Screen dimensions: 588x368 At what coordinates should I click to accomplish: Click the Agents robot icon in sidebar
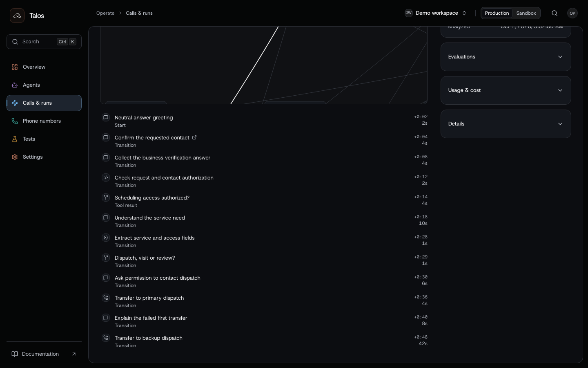tap(15, 85)
